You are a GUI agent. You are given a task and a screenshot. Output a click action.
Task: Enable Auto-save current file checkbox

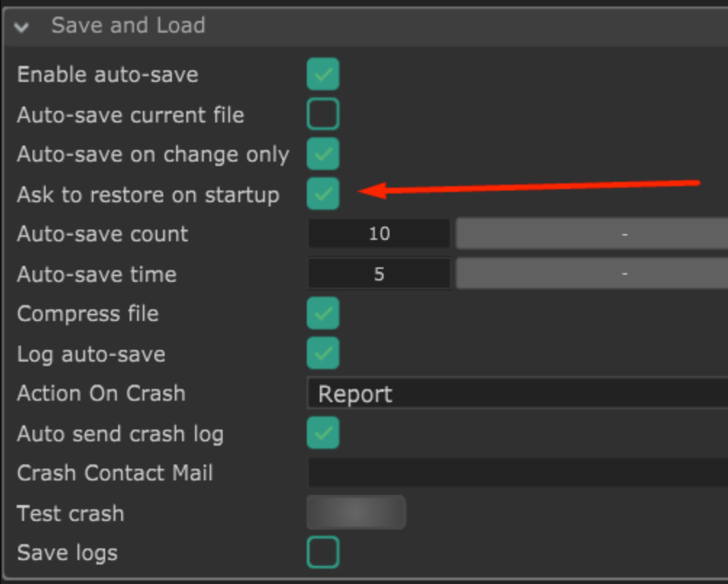point(323,114)
